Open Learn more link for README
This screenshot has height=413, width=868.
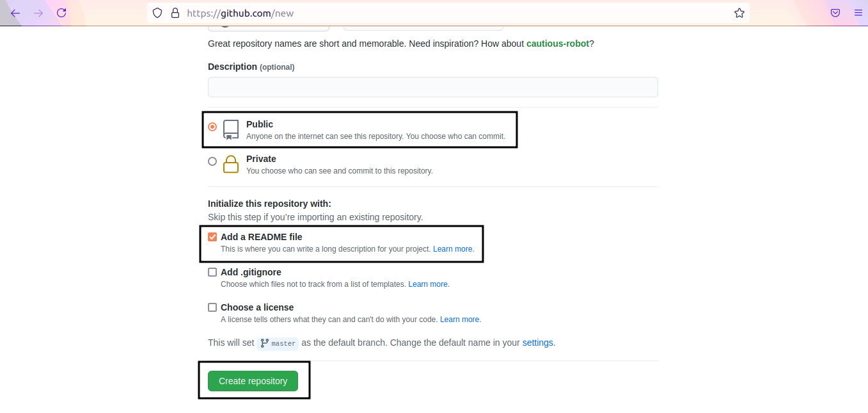454,249
